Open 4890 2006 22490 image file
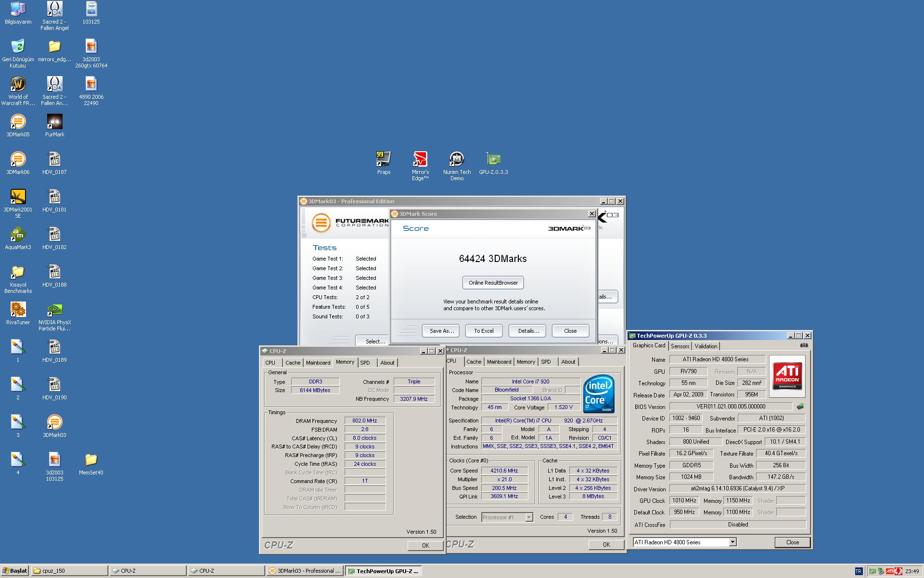Image resolution: width=924 pixels, height=578 pixels. [91, 91]
